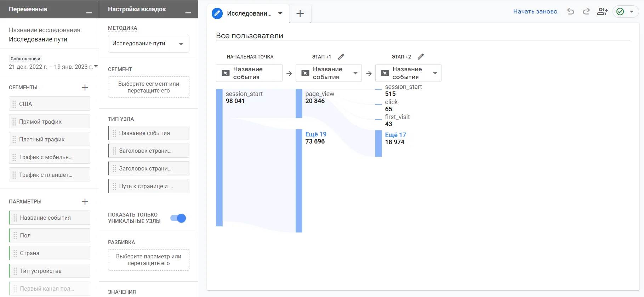The image size is (644, 297).
Task: Add a new tab with plus icon
Action: (300, 13)
